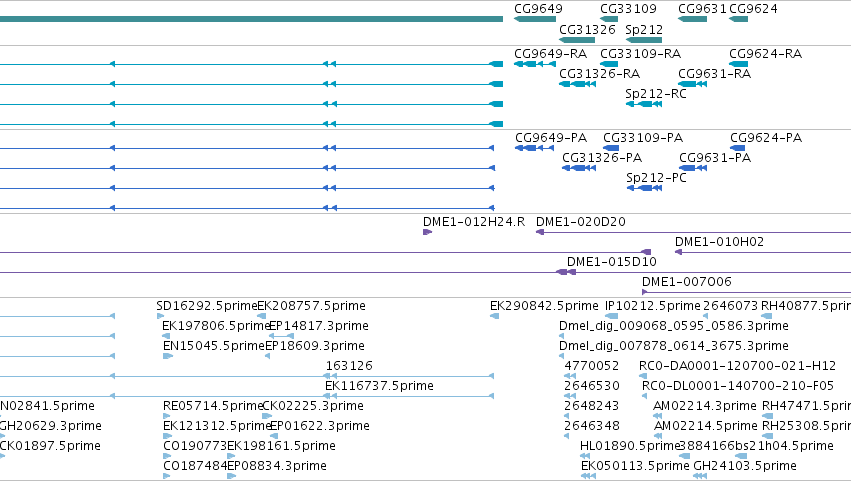Click EST label bs21h04.5prime

click(x=784, y=446)
